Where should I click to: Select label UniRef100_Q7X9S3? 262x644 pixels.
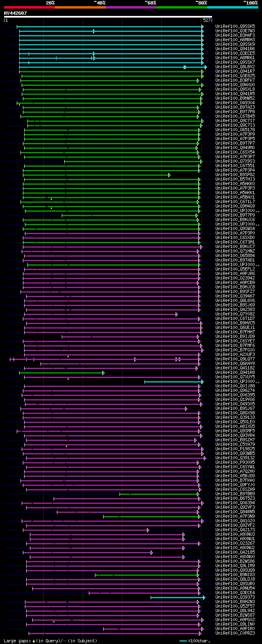point(235,161)
